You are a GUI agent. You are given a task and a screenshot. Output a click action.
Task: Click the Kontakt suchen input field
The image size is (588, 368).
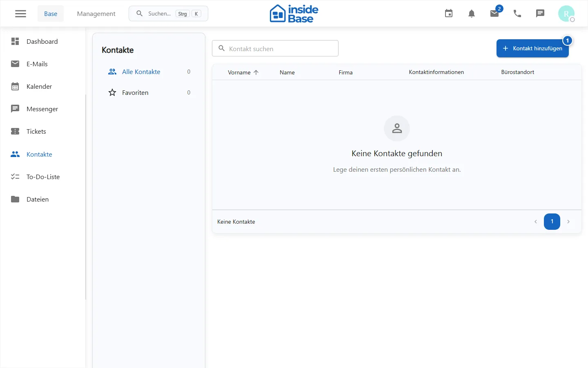coord(275,48)
